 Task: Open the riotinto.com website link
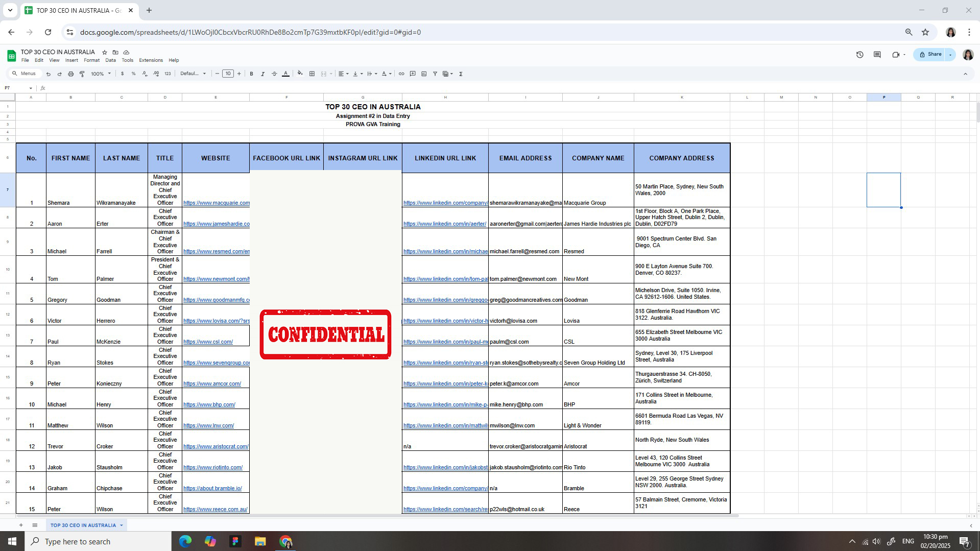[213, 468]
